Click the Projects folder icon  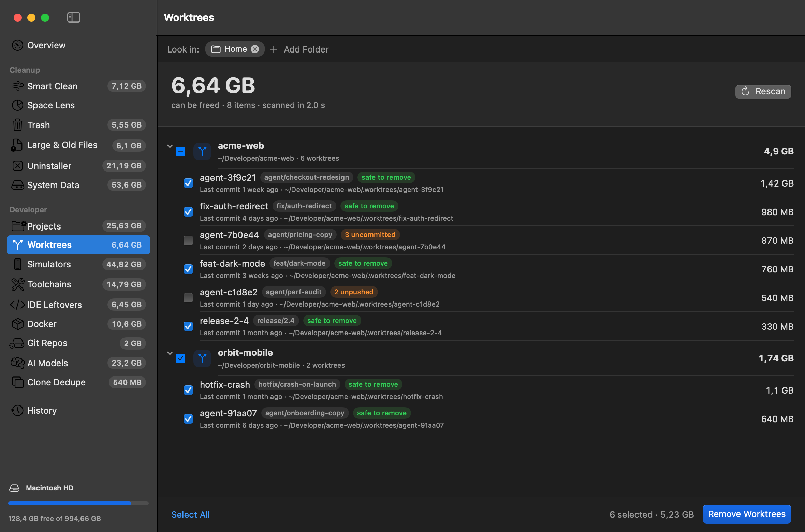pos(18,226)
